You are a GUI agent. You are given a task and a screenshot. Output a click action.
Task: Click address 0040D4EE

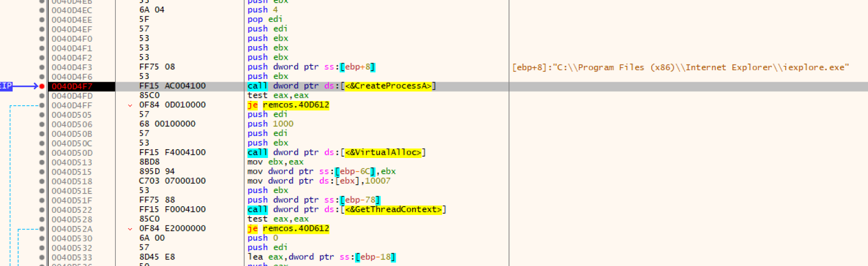point(72,20)
